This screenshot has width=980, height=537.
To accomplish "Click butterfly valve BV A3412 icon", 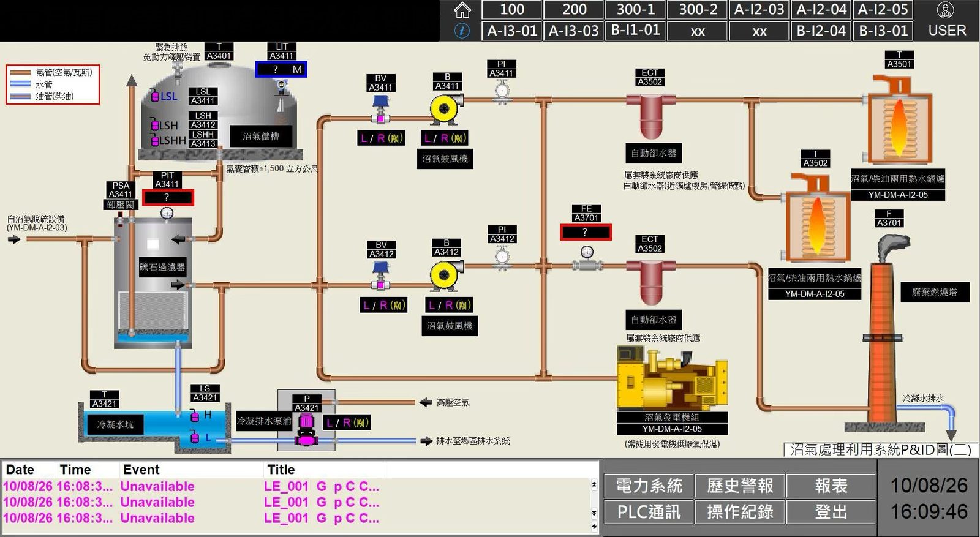I will click(380, 276).
